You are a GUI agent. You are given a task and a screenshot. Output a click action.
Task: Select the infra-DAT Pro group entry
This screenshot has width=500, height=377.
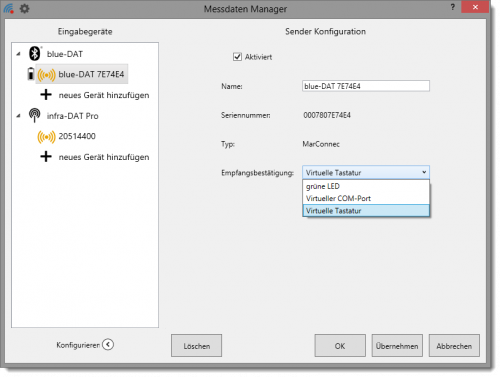[72, 116]
